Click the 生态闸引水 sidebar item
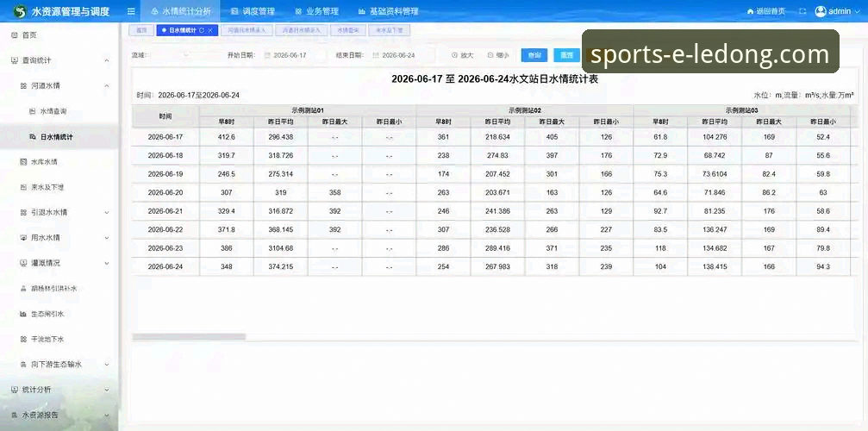Image resolution: width=868 pixels, height=431 pixels. click(x=59, y=314)
